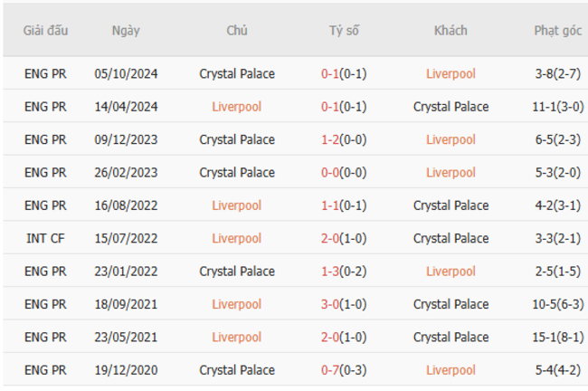Open the 1-3(0-2) score result

(344, 272)
